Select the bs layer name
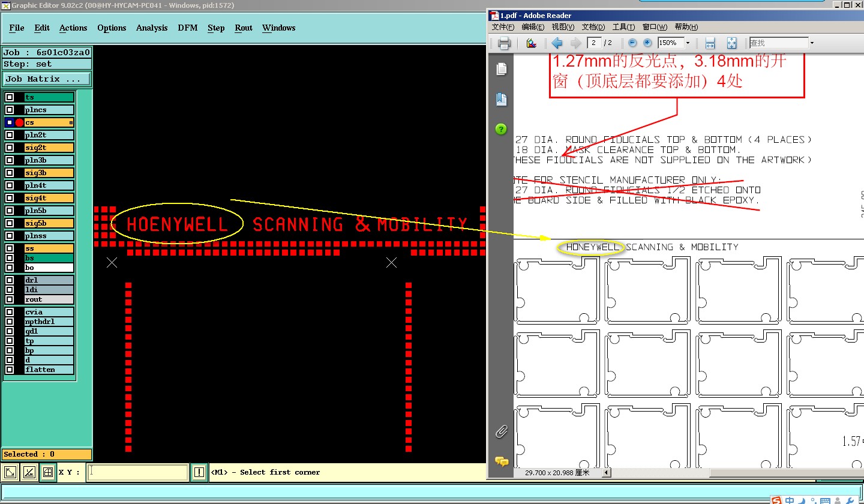Screen dimensions: 864x504 (49, 258)
